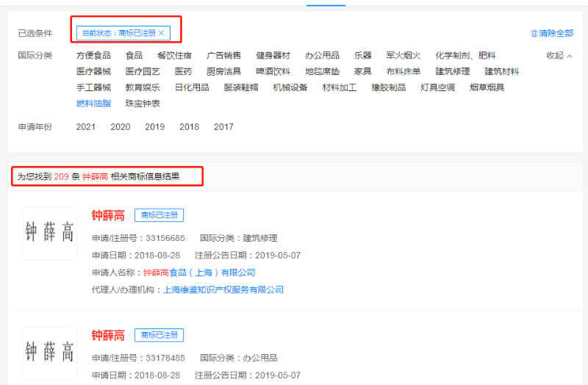Choose the 啤酒饮料 category
The image size is (588, 385).
[273, 71]
